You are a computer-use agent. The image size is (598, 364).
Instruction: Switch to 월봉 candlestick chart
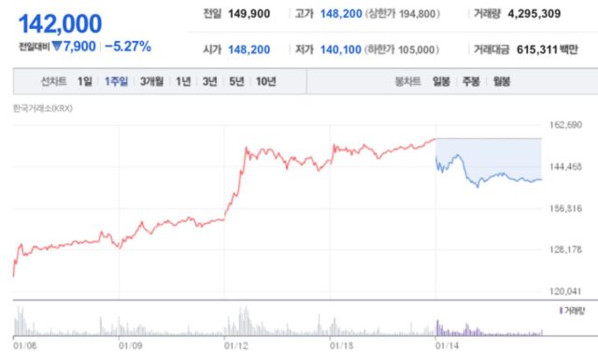502,81
